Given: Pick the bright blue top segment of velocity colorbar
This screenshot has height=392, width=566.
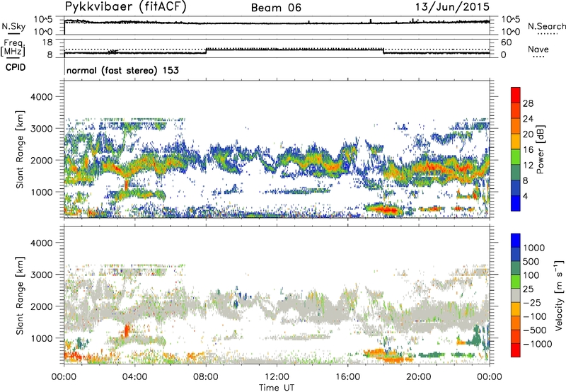Looking at the screenshot, I should (516, 241).
